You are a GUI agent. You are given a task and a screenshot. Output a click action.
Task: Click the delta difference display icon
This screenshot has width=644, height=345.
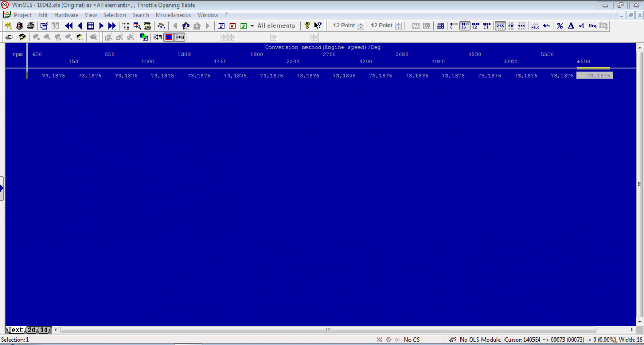(x=570, y=26)
